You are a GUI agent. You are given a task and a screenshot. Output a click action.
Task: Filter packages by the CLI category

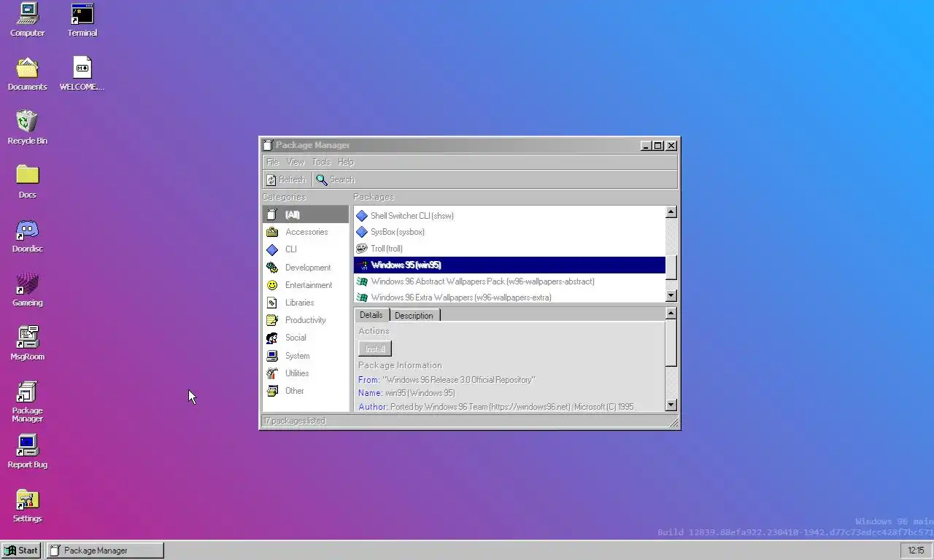point(306,249)
